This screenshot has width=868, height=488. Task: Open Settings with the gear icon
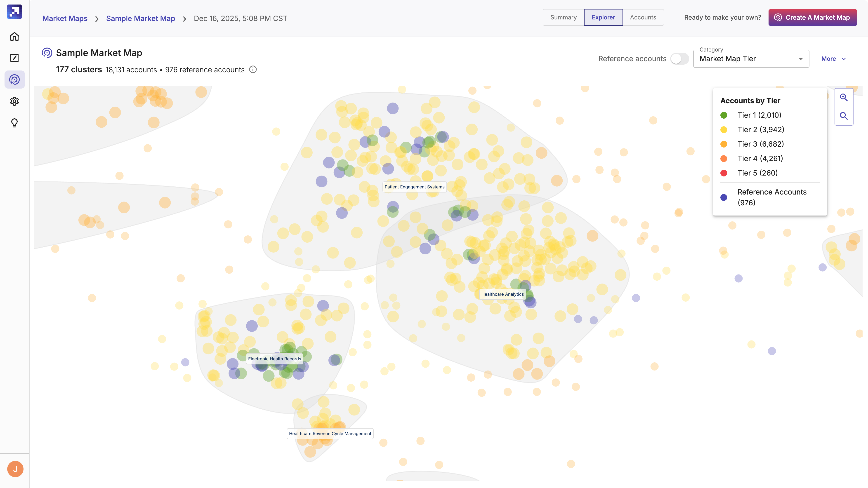(x=14, y=101)
